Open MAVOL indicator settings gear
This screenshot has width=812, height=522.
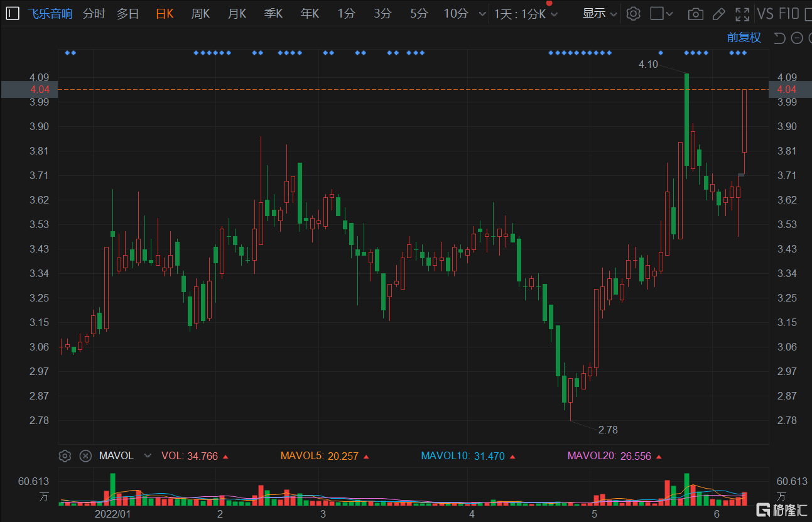[x=65, y=455]
